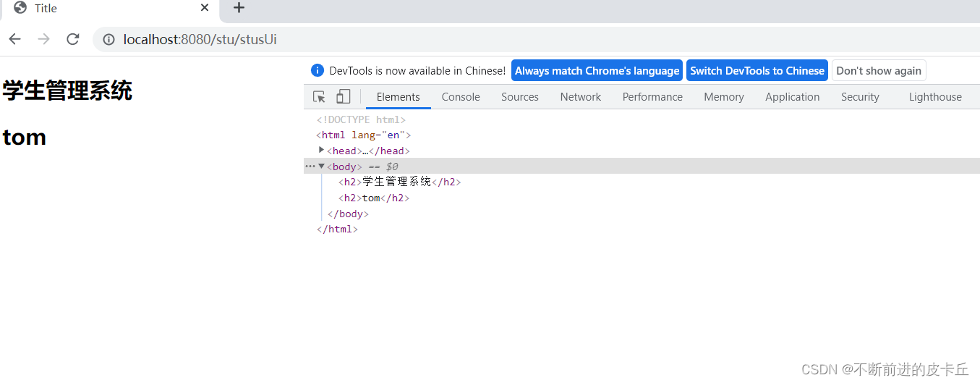Open a new browser tab with plus icon
The image size is (980, 383).
tap(239, 8)
